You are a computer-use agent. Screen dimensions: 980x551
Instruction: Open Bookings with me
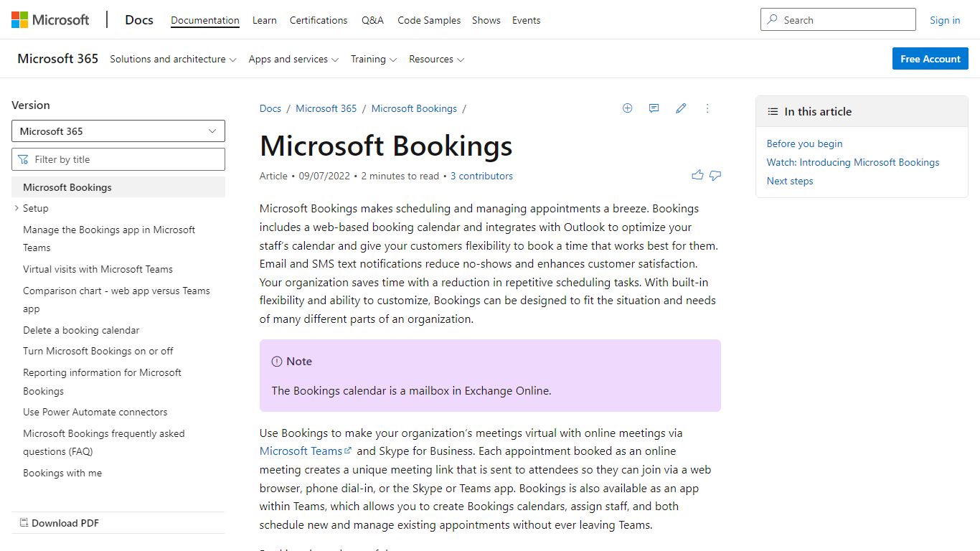pos(62,473)
